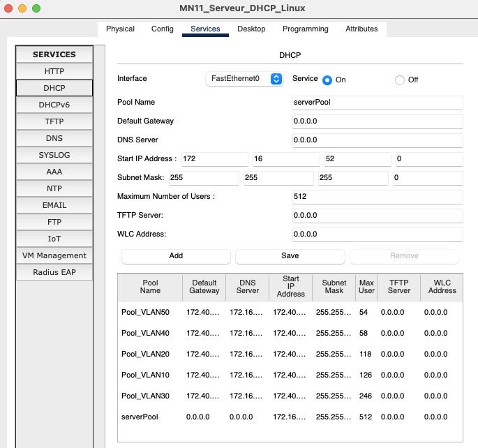478x448 pixels.
Task: Click the Default Gateway column header
Action: [204, 287]
